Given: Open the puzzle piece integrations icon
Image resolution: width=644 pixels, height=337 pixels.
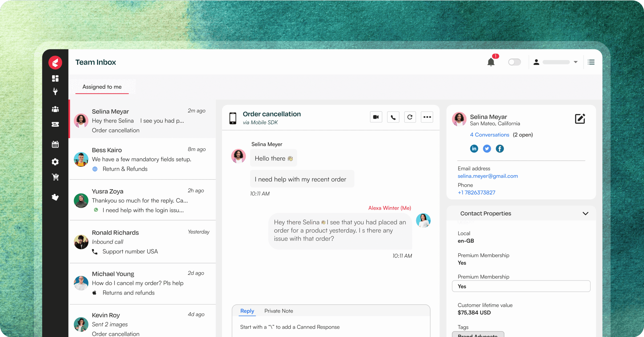Looking at the screenshot, I should tap(55, 197).
